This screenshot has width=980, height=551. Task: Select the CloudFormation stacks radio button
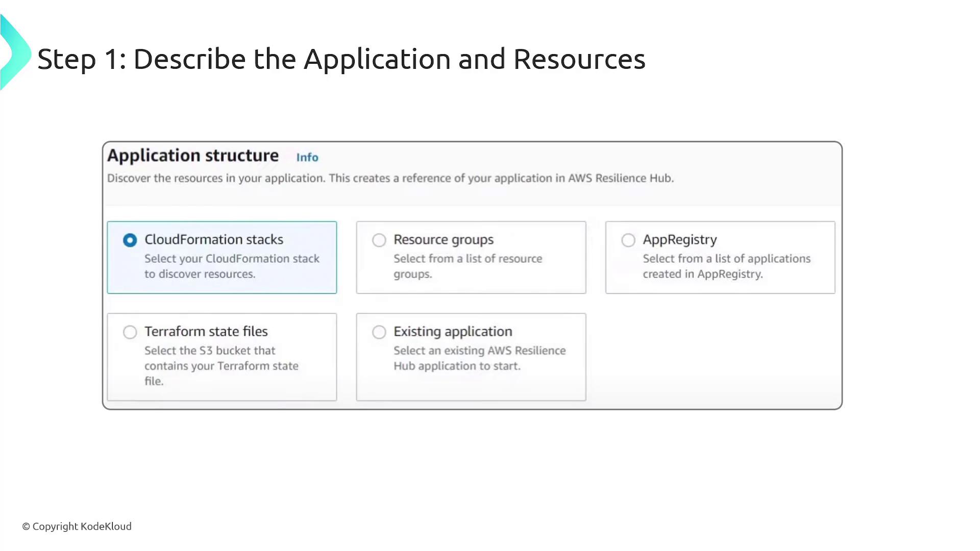click(130, 240)
